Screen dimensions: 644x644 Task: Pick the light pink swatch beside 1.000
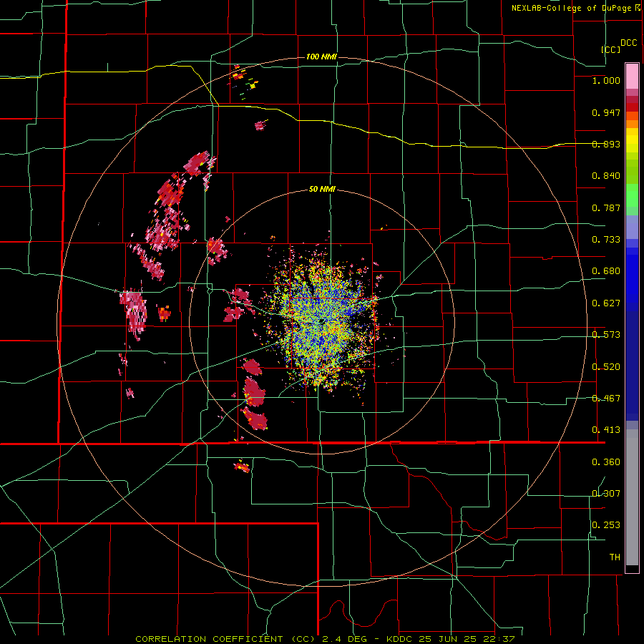pyautogui.click(x=632, y=77)
